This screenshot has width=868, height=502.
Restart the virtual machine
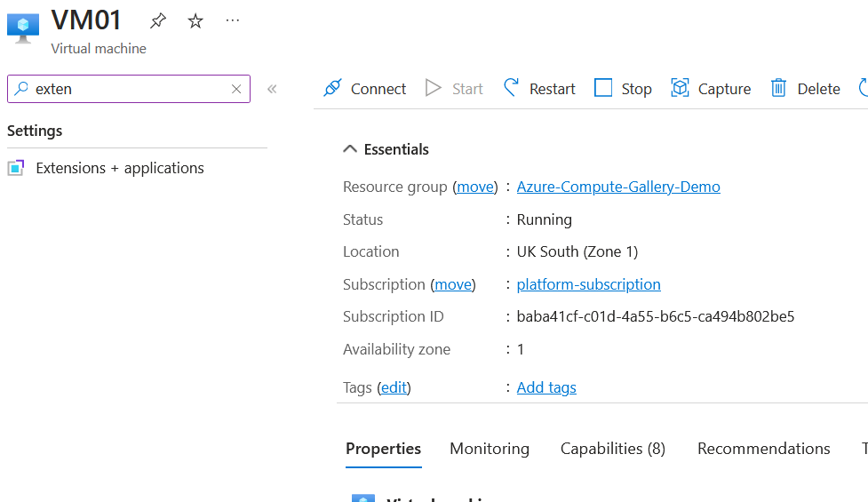tap(539, 89)
